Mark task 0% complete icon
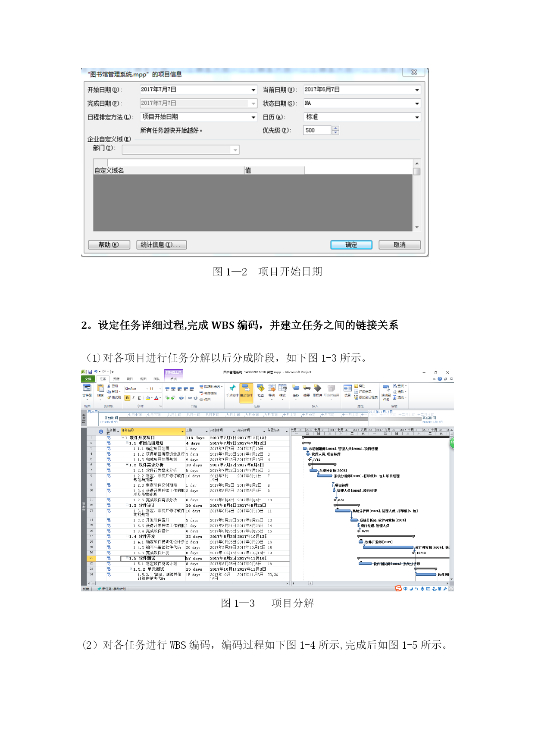The image size is (535, 756). coord(167,389)
